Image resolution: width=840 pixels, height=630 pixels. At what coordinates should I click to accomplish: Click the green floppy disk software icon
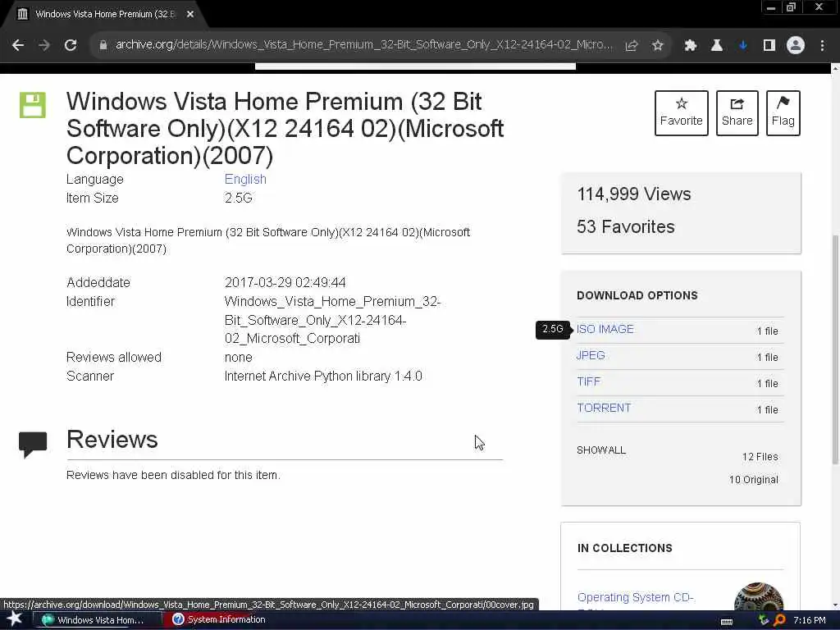coord(33,105)
